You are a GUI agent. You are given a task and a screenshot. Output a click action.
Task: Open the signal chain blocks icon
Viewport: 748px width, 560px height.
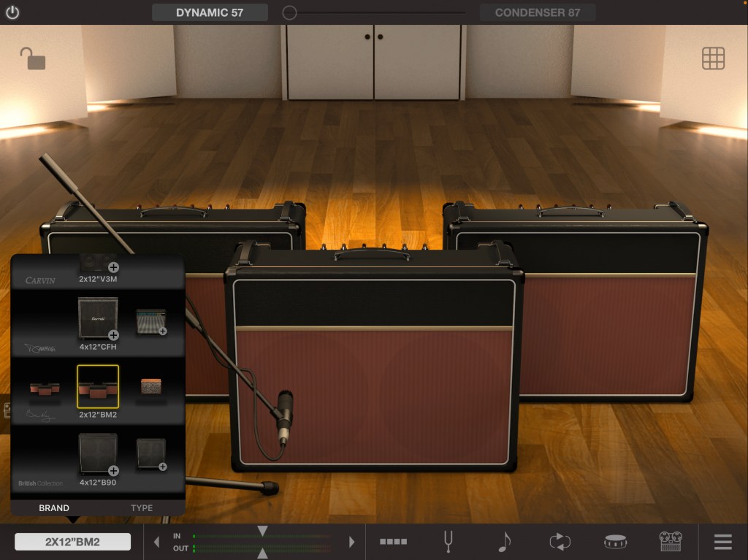[393, 542]
